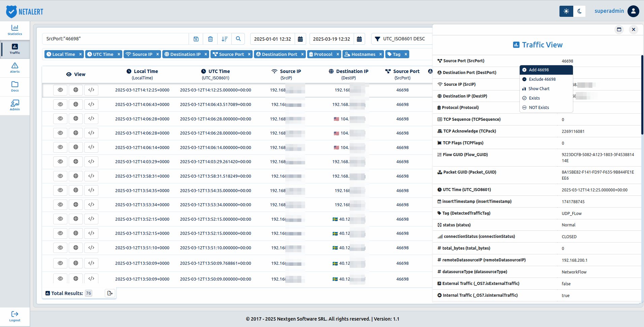The height and width of the screenshot is (327, 644).
Task: Open the Admin sidebar section
Action: tap(15, 106)
